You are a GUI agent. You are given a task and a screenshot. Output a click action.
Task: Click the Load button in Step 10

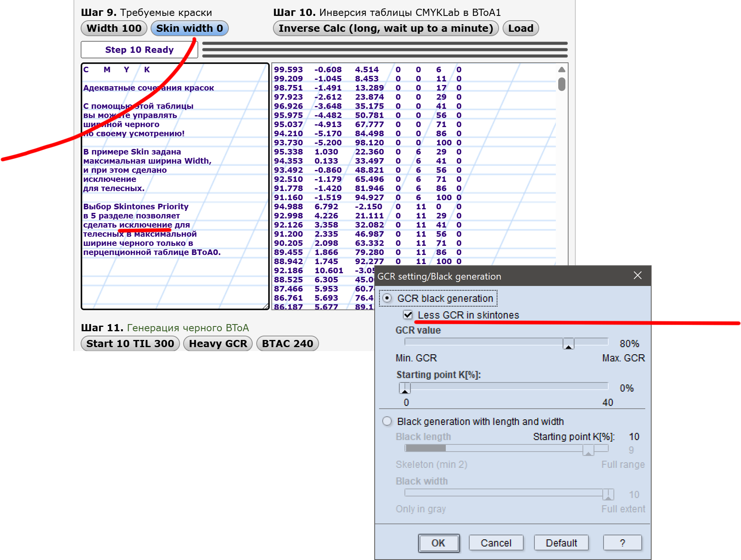pos(520,28)
